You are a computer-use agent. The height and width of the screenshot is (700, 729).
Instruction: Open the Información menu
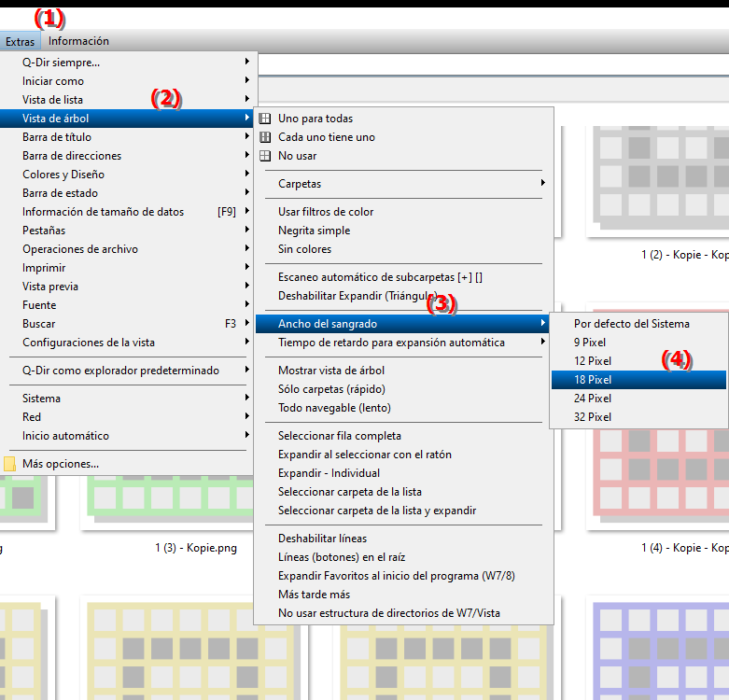click(x=78, y=41)
